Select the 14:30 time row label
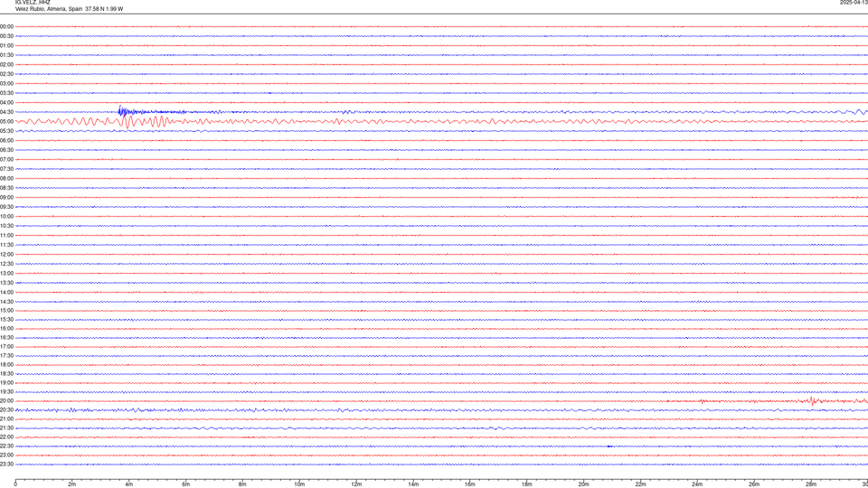Viewport: 868px width, 488px height. [6, 302]
